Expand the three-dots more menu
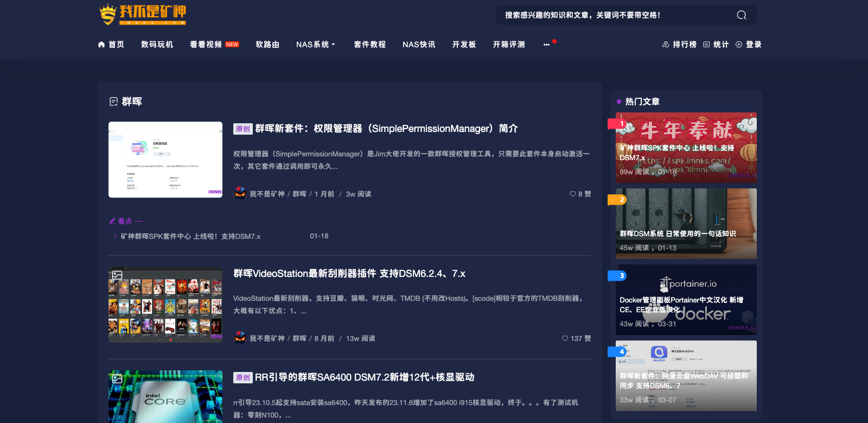The height and width of the screenshot is (423, 868). pos(546,45)
